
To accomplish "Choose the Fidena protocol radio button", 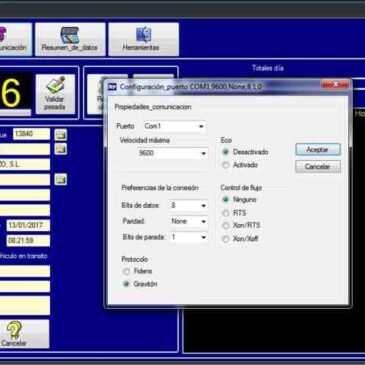I will click(126, 271).
